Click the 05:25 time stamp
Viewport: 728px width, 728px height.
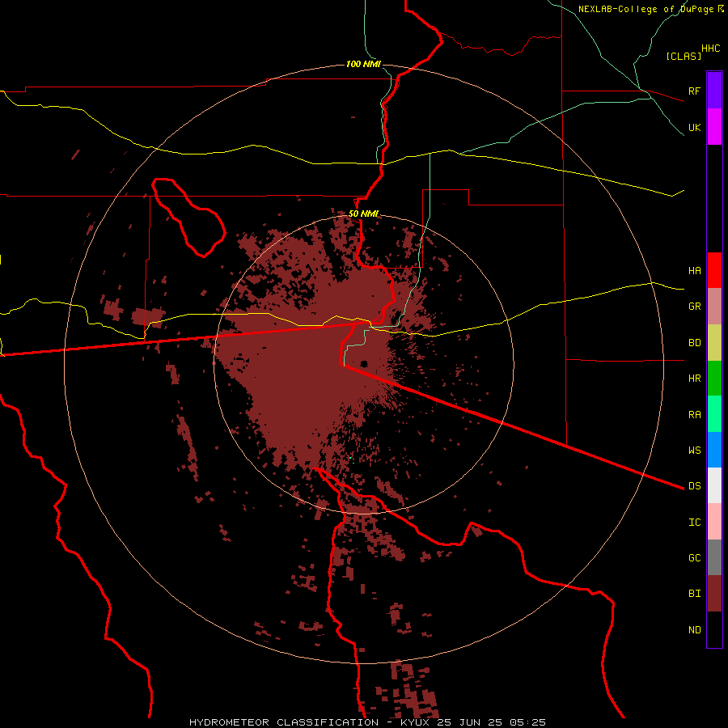click(527, 722)
